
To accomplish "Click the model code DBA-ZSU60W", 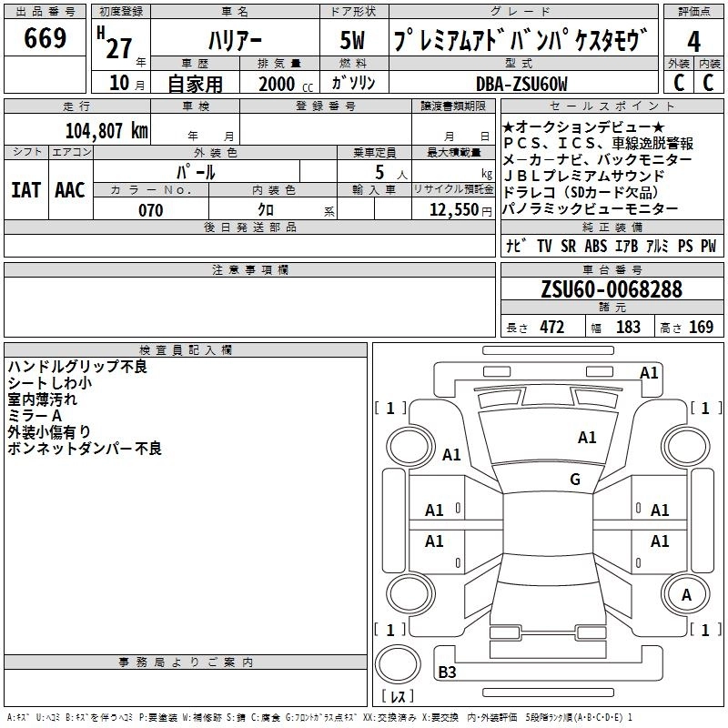I will click(x=522, y=85).
